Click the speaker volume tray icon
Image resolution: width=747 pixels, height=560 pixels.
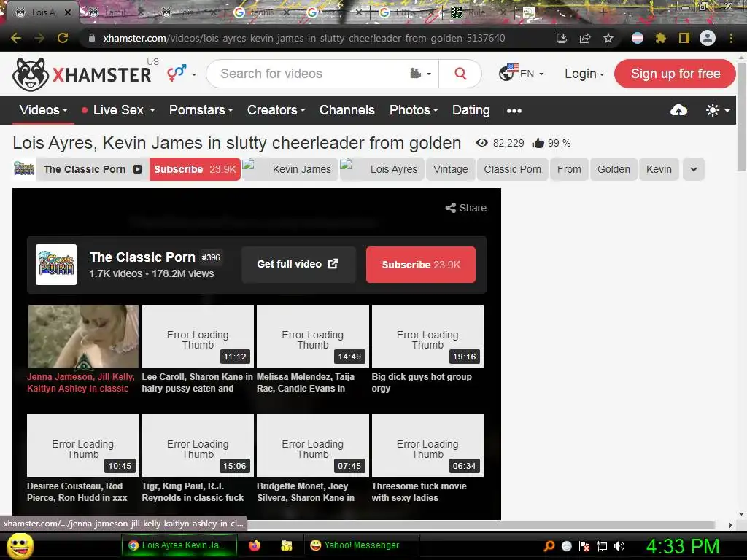[619, 546]
